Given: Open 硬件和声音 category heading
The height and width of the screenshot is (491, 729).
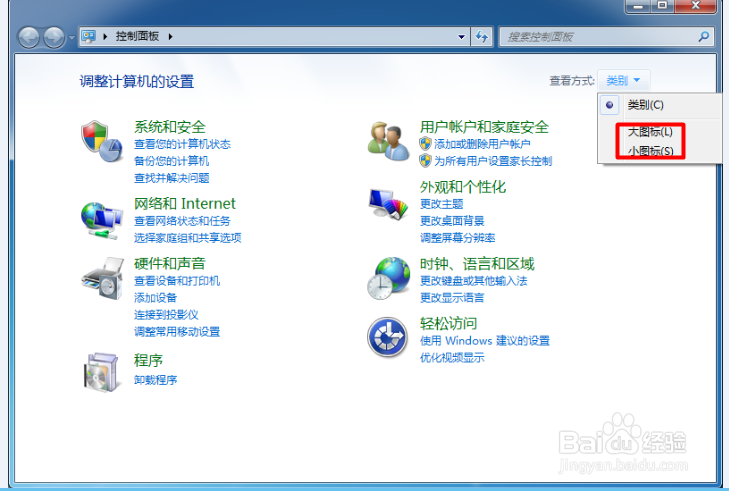Looking at the screenshot, I should click(170, 264).
